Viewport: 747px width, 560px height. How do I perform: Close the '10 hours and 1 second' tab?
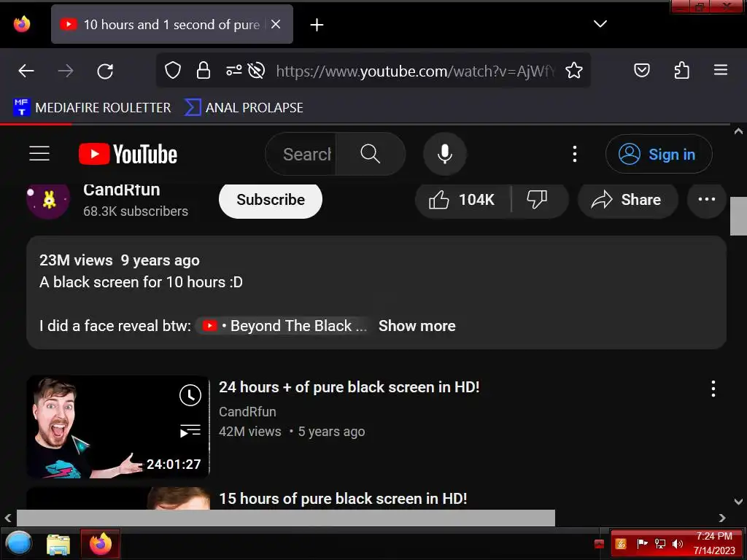coord(275,24)
